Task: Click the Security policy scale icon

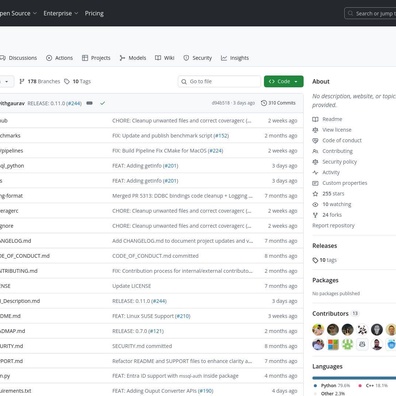Action: point(315,162)
